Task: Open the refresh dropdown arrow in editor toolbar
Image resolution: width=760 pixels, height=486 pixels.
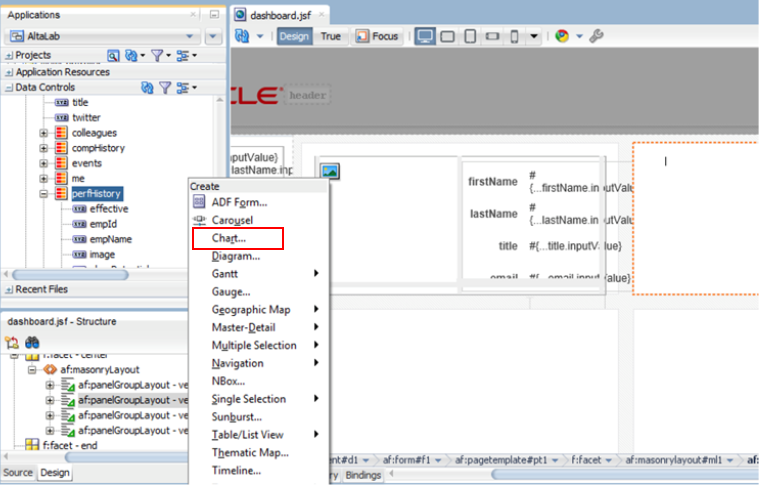Action: pos(260,36)
